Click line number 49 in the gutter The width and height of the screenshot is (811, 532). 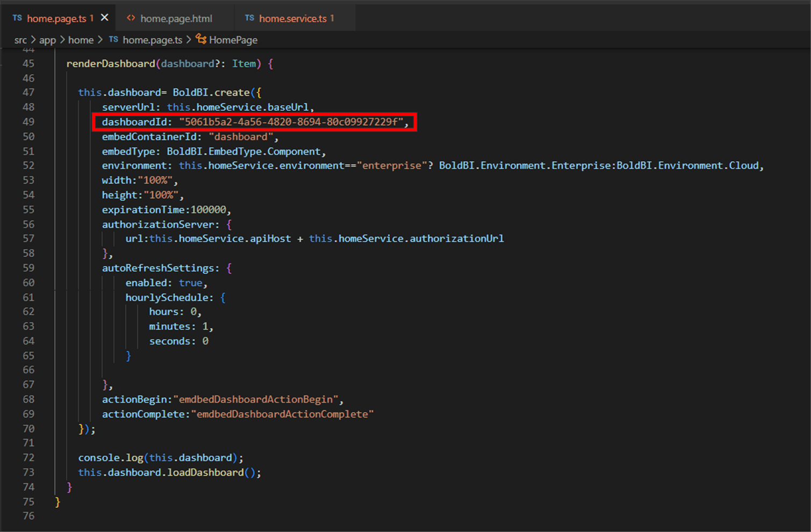pyautogui.click(x=28, y=122)
